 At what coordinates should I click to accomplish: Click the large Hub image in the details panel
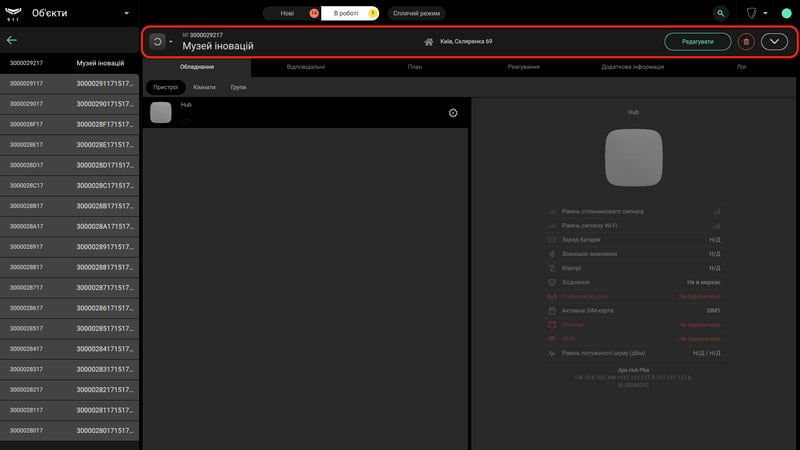[634, 157]
